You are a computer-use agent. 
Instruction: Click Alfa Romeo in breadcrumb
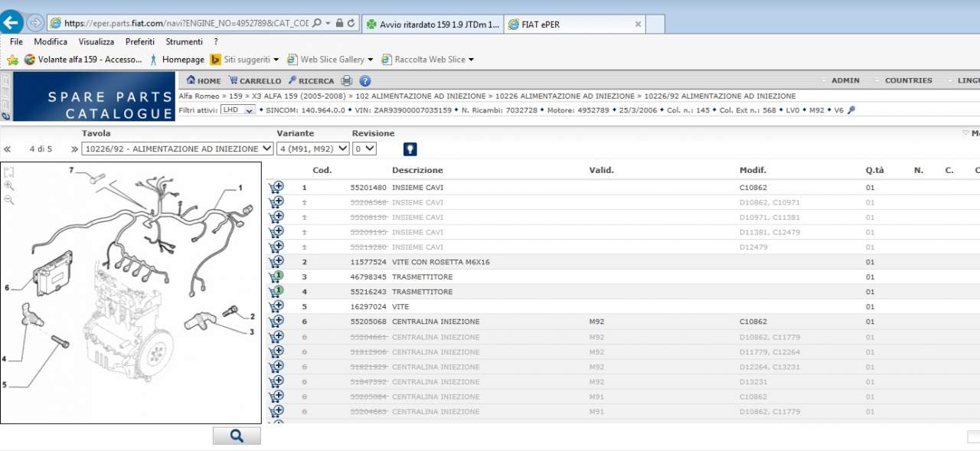pos(200,96)
